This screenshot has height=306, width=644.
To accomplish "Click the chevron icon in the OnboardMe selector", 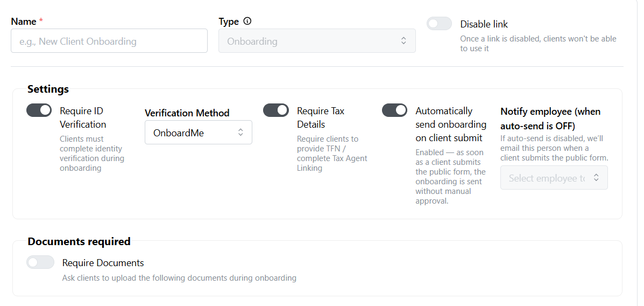I will [x=240, y=133].
